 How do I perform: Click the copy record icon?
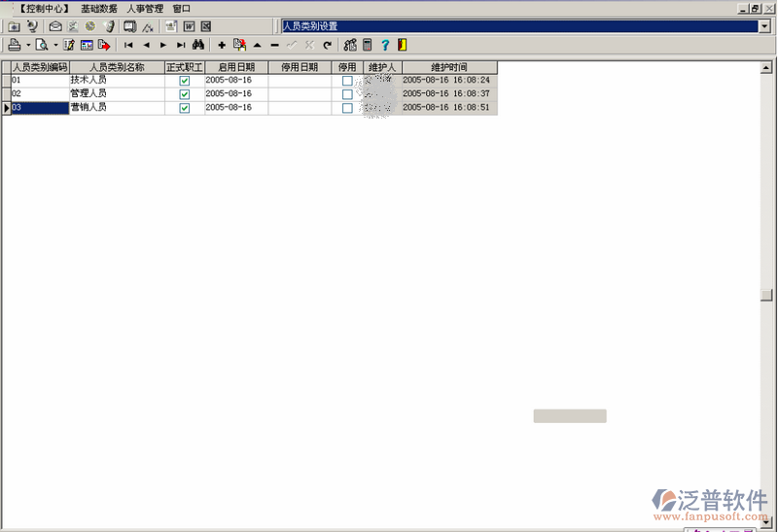click(x=239, y=45)
